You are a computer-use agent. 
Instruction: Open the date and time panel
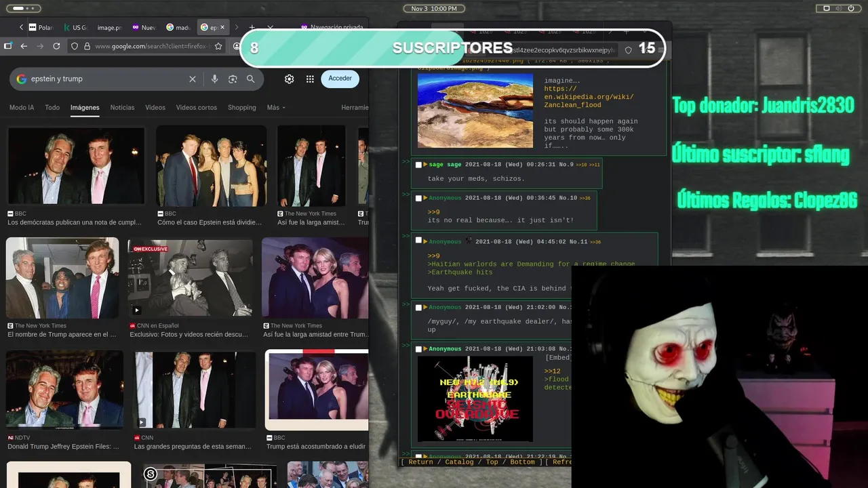pyautogui.click(x=434, y=8)
